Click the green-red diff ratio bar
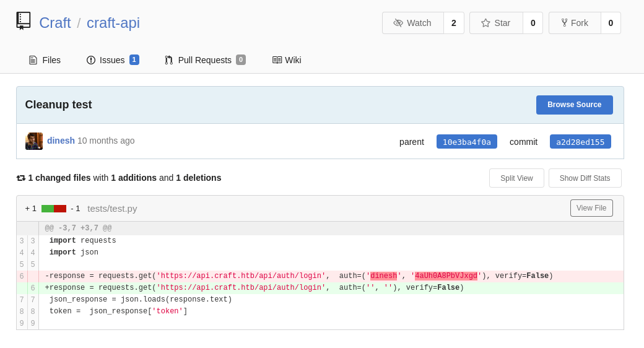The image size is (644, 348). (54, 209)
